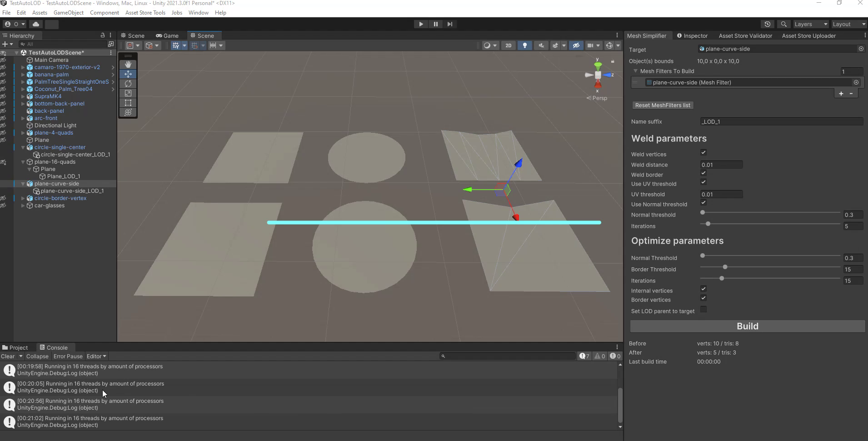Open the global search magnifier icon
The width and height of the screenshot is (868, 441).
coord(783,24)
